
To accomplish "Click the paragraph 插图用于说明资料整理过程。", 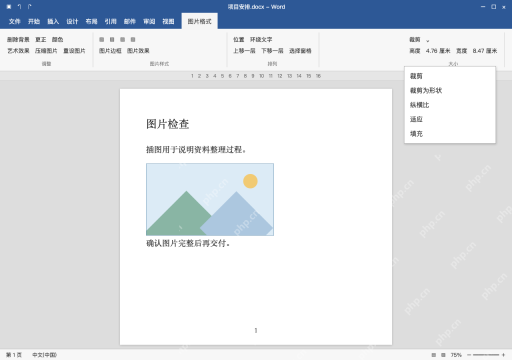I will pos(196,150).
